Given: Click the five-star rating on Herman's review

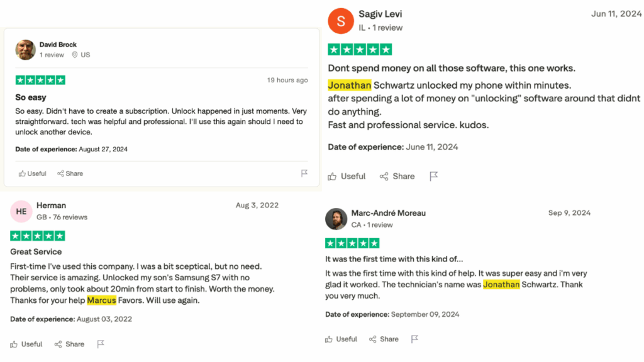Looking at the screenshot, I should (38, 236).
